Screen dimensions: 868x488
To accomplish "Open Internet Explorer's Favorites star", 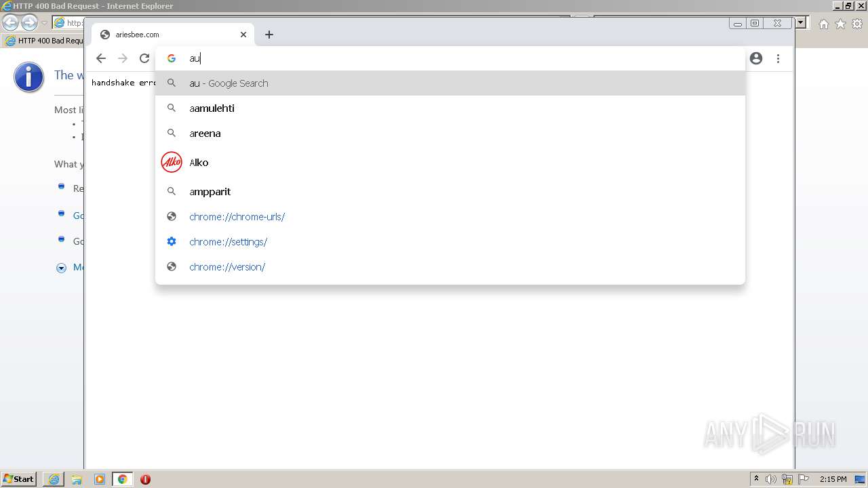I will coord(840,24).
